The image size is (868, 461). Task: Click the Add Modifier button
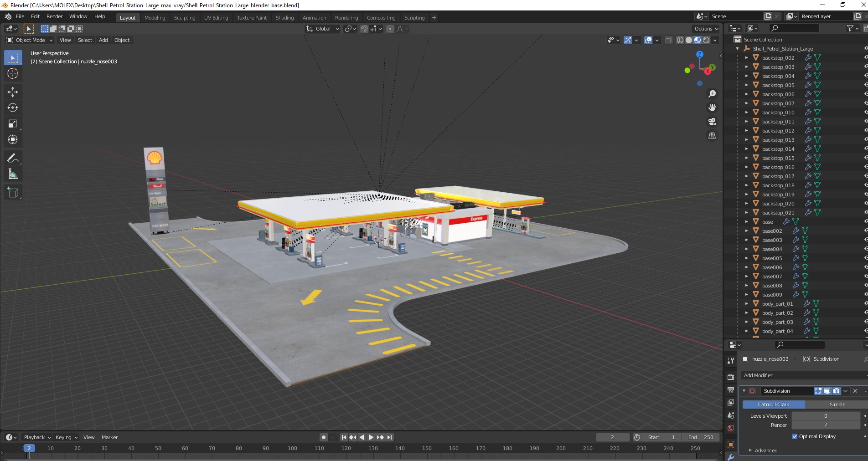pyautogui.click(x=804, y=375)
